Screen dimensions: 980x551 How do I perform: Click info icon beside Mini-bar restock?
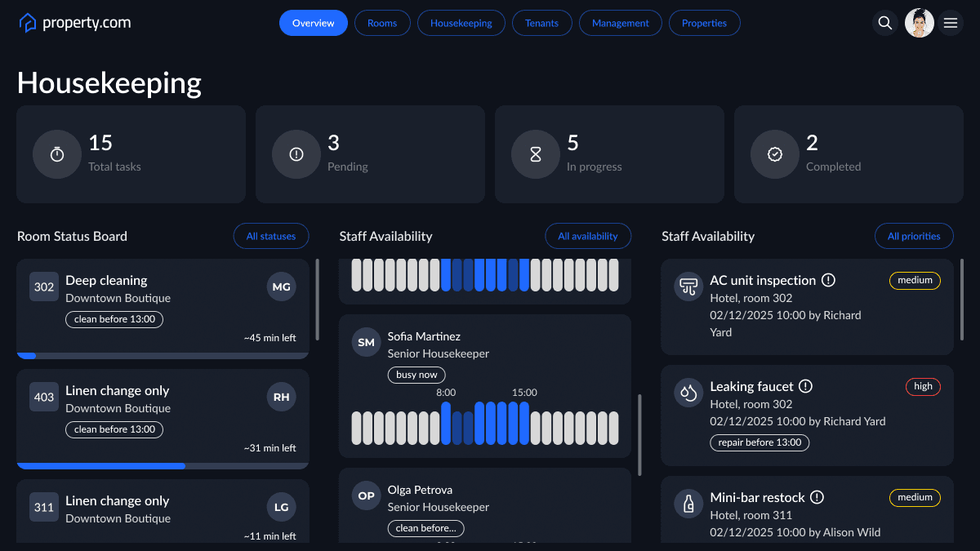[x=817, y=497]
